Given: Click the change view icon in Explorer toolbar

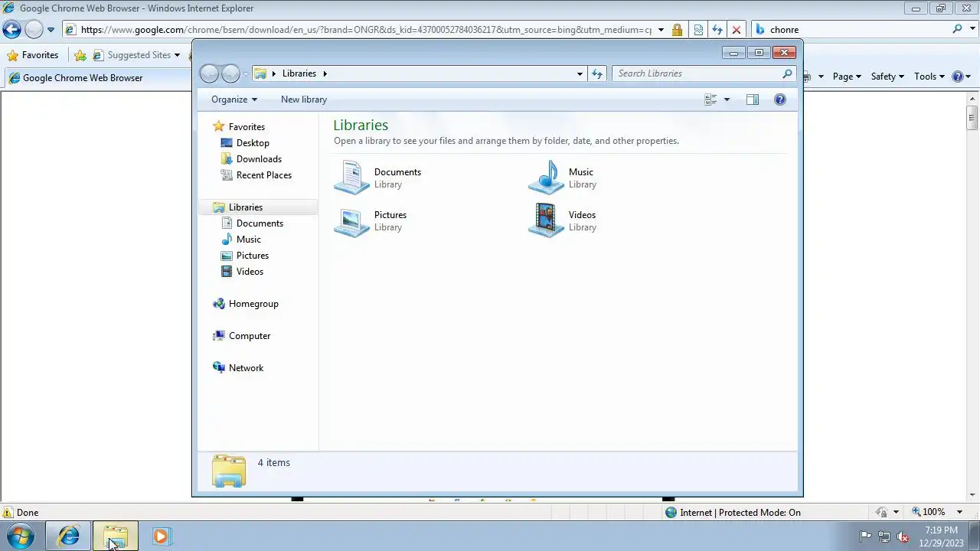Looking at the screenshot, I should point(710,99).
